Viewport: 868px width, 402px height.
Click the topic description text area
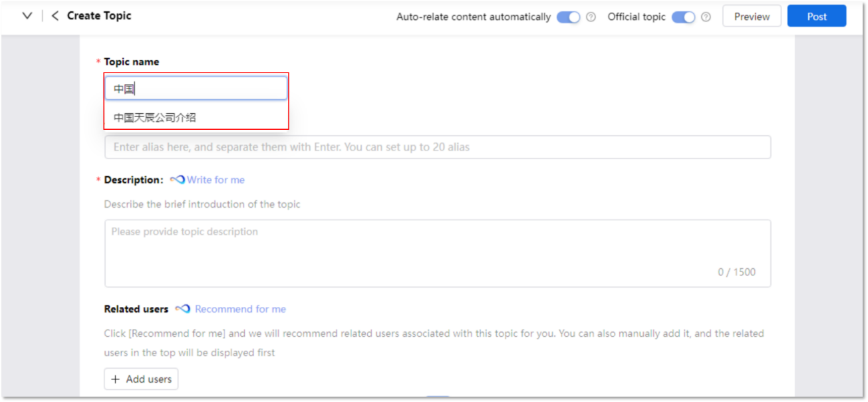click(x=438, y=254)
